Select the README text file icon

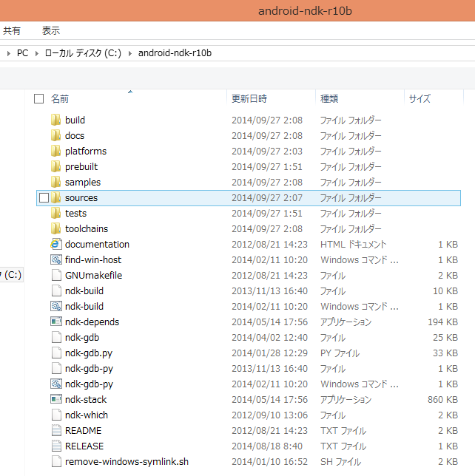(56, 430)
